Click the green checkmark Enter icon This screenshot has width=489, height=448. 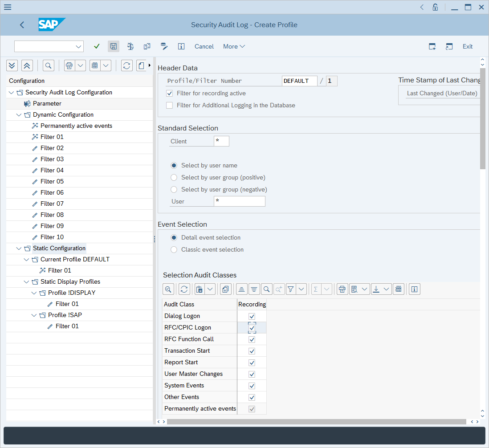point(97,46)
